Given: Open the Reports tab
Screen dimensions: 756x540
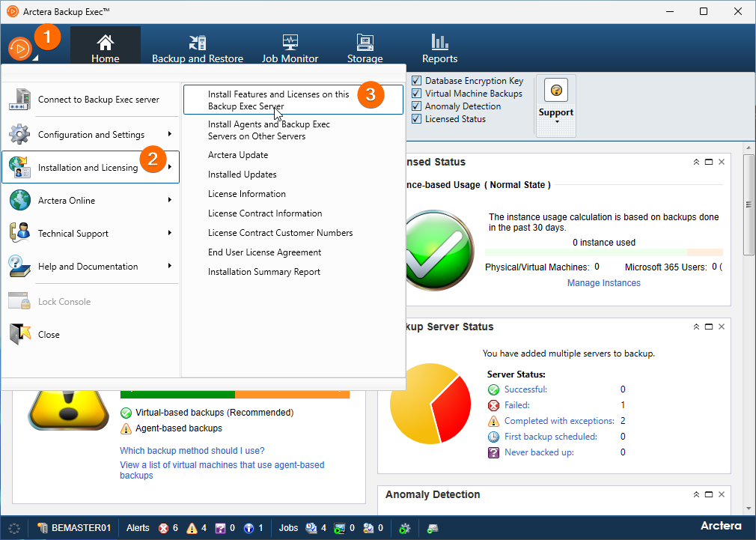Looking at the screenshot, I should (x=439, y=48).
